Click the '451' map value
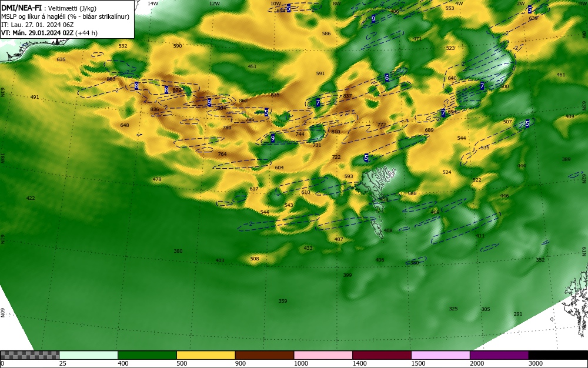 click(x=252, y=66)
